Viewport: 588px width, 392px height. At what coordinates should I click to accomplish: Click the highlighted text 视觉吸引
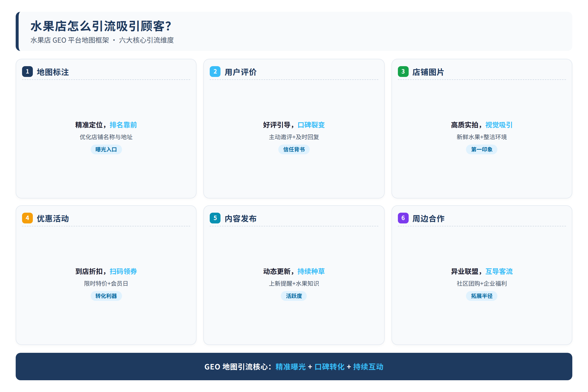pyautogui.click(x=499, y=125)
